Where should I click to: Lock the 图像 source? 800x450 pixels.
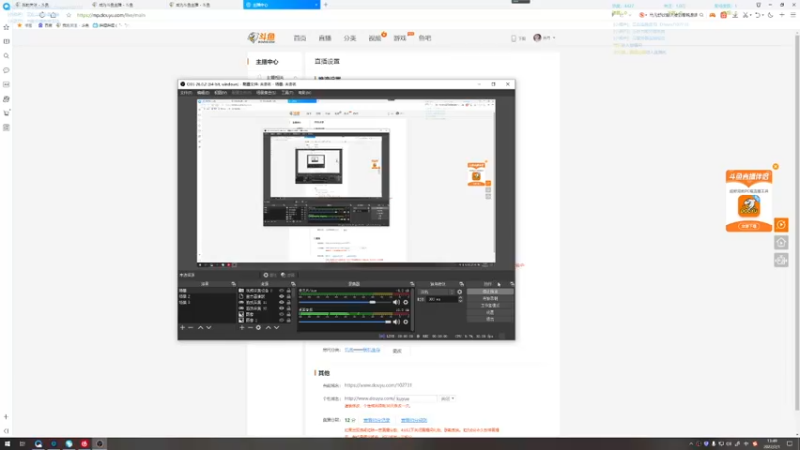coord(288,314)
